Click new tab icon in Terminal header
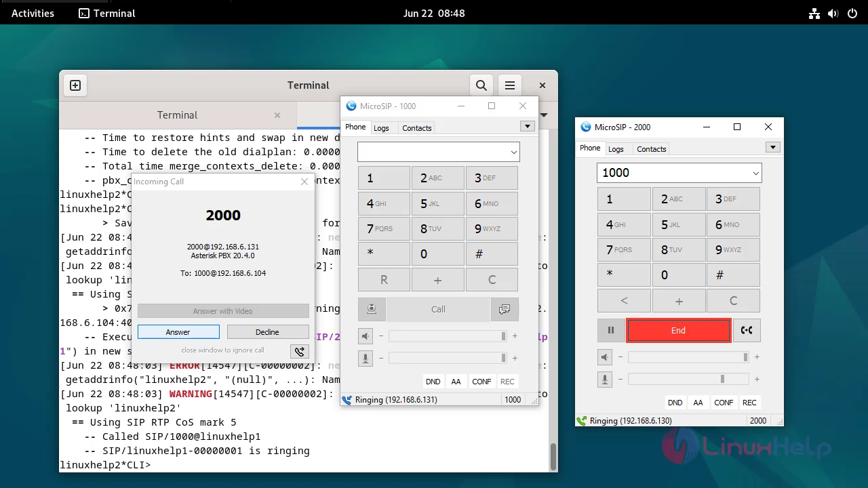 [75, 85]
